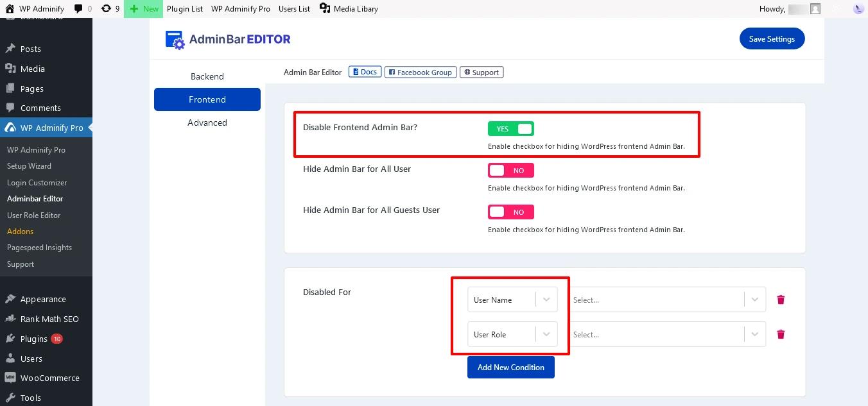Switch to the Advanced tab
This screenshot has height=406, width=868.
(207, 123)
